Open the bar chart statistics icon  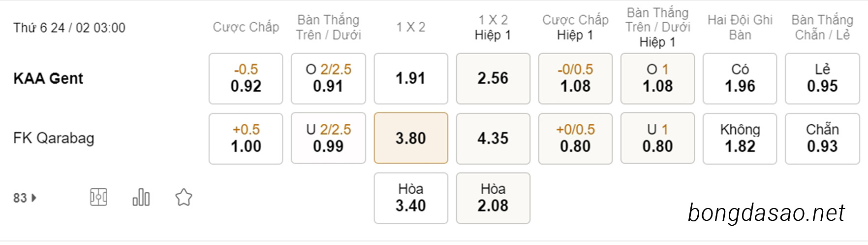coord(141,197)
